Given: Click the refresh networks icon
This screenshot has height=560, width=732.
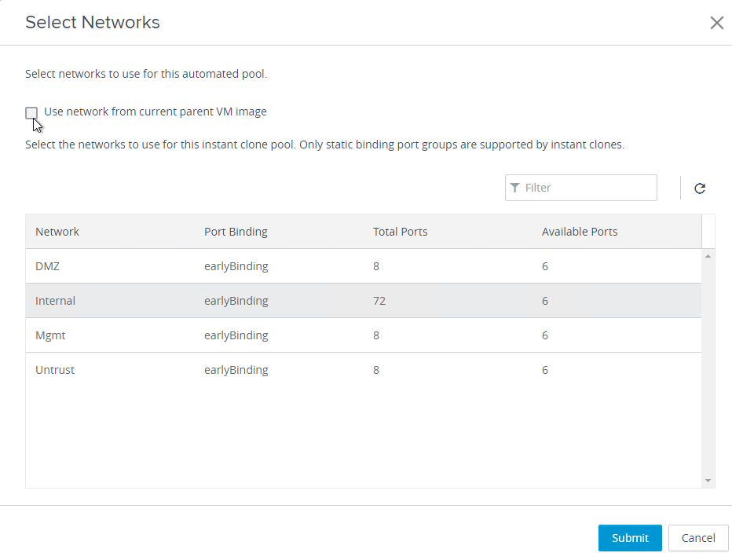Looking at the screenshot, I should (699, 188).
